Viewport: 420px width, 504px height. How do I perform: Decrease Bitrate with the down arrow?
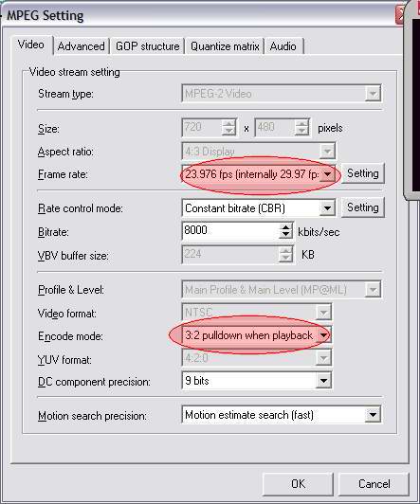[285, 235]
